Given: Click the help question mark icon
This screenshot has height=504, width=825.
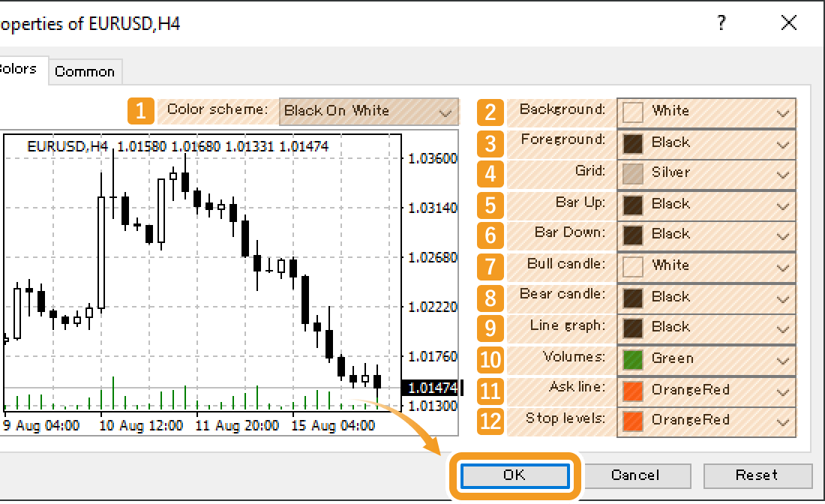Looking at the screenshot, I should 721,22.
